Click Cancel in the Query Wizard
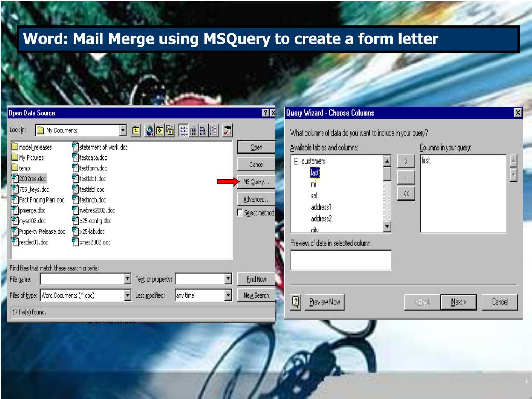The height and width of the screenshot is (399, 532). 500,302
